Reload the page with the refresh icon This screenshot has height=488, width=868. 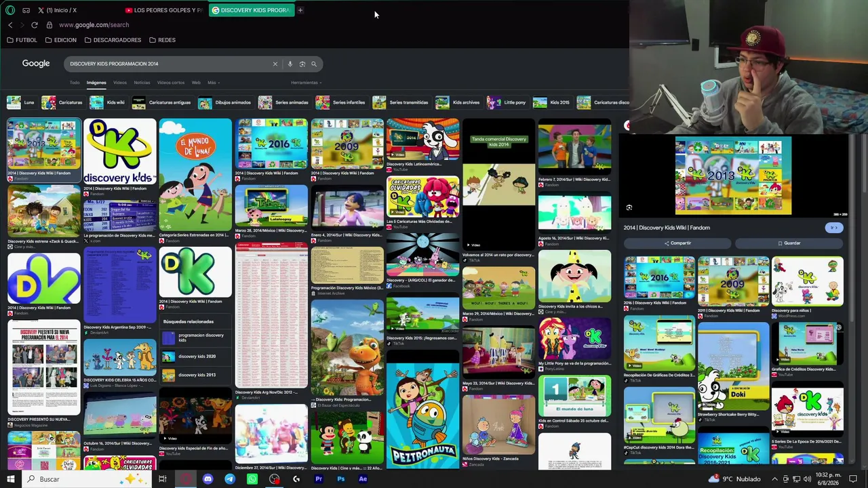tap(35, 25)
